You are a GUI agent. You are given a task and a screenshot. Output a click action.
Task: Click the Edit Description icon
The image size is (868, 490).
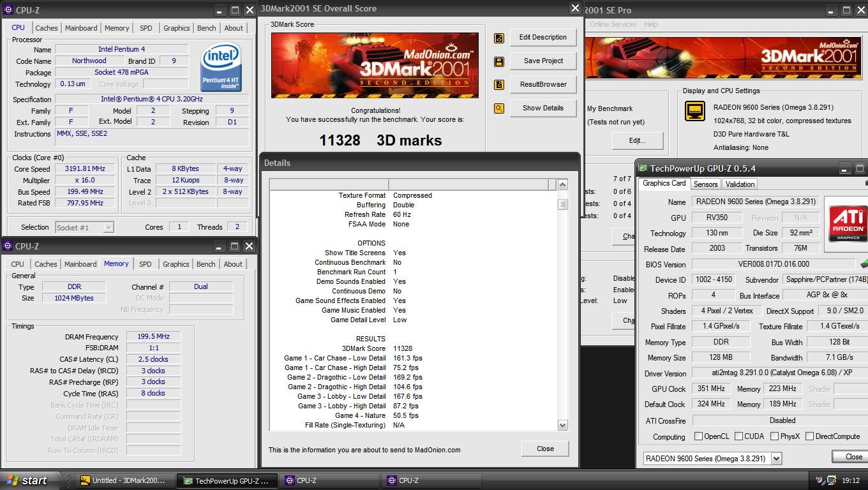click(x=499, y=38)
